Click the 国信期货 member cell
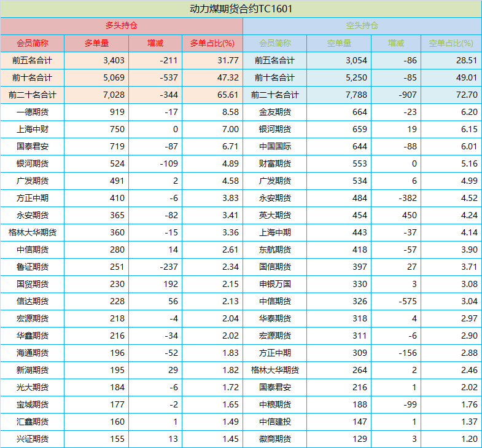 pos(275,267)
